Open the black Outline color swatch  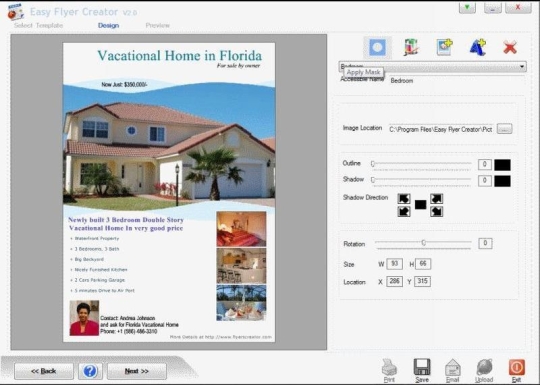[502, 165]
